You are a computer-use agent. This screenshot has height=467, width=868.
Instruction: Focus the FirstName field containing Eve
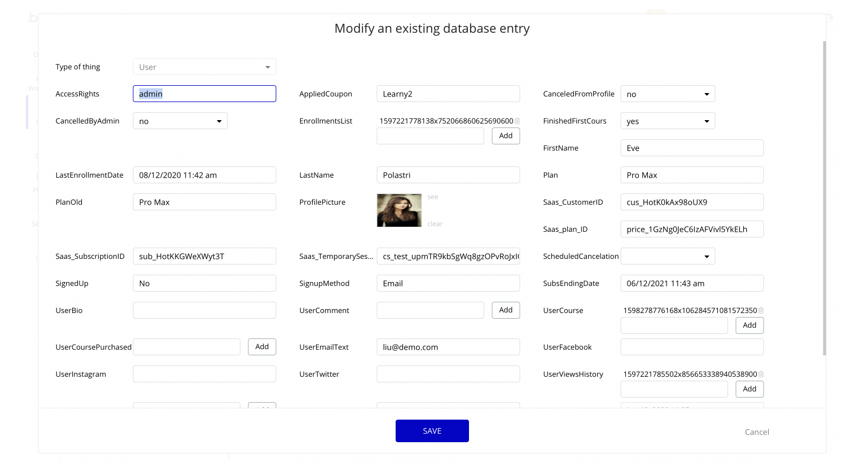[691, 148]
